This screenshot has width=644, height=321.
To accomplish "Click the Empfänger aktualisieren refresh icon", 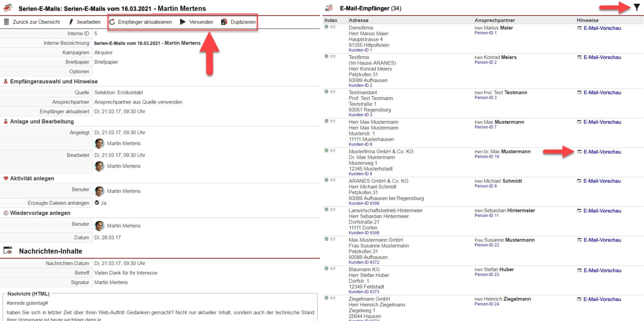I will tap(112, 22).
